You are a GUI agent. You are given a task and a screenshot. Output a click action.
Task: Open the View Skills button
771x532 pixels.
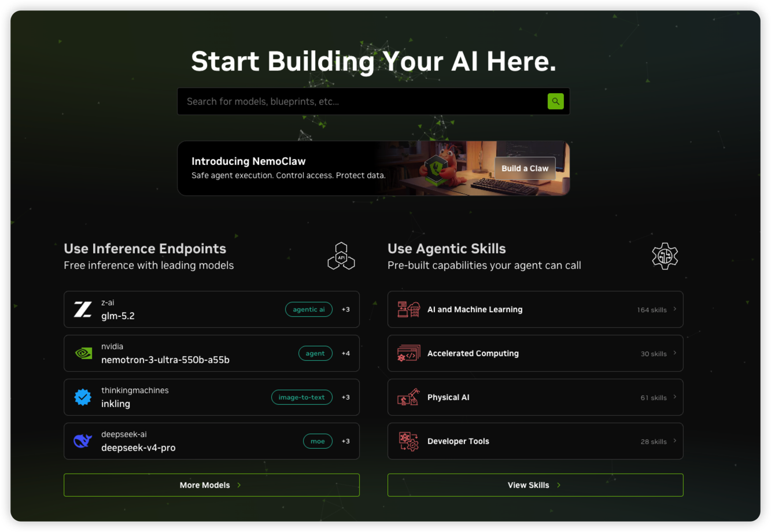tap(536, 485)
